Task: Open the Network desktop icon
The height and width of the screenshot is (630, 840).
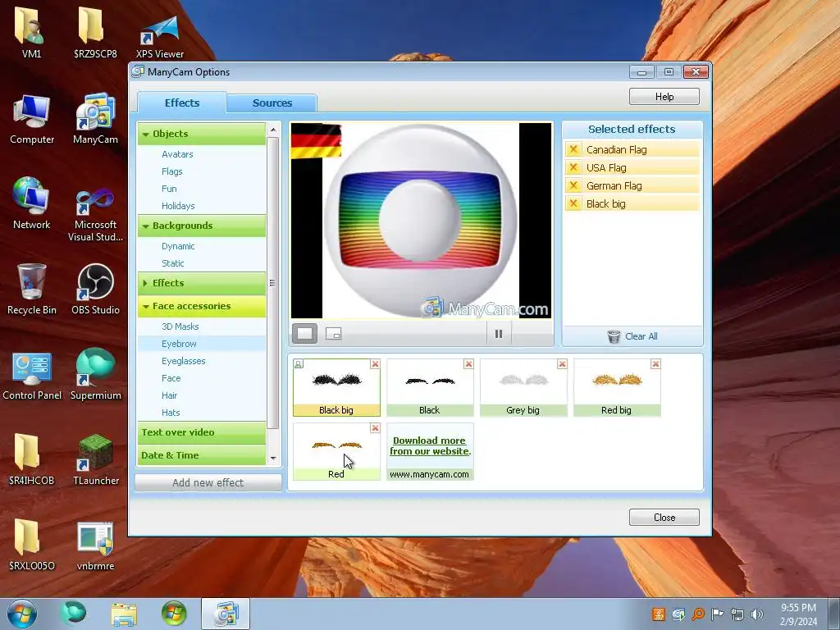Action: [32, 204]
